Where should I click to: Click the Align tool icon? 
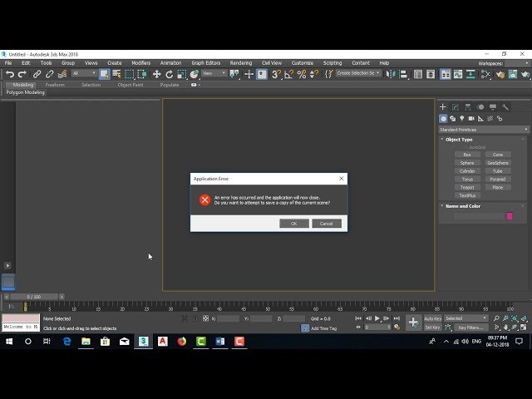pos(403,74)
